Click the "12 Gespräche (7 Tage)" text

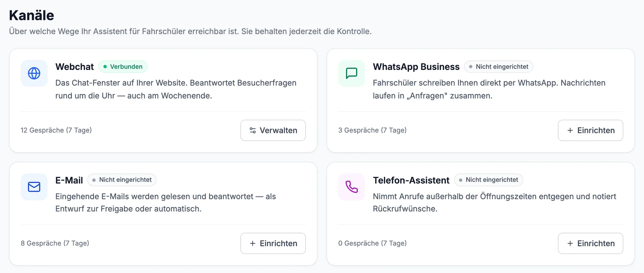pyautogui.click(x=56, y=130)
